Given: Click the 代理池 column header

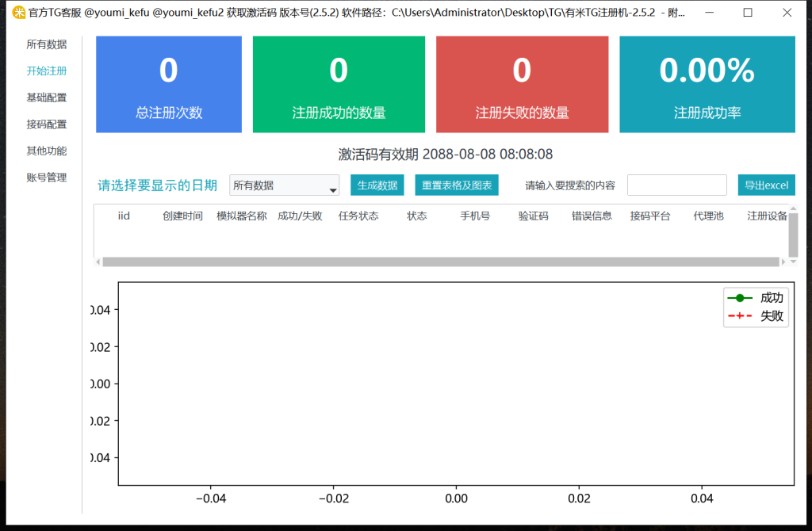Looking at the screenshot, I should 708,216.
